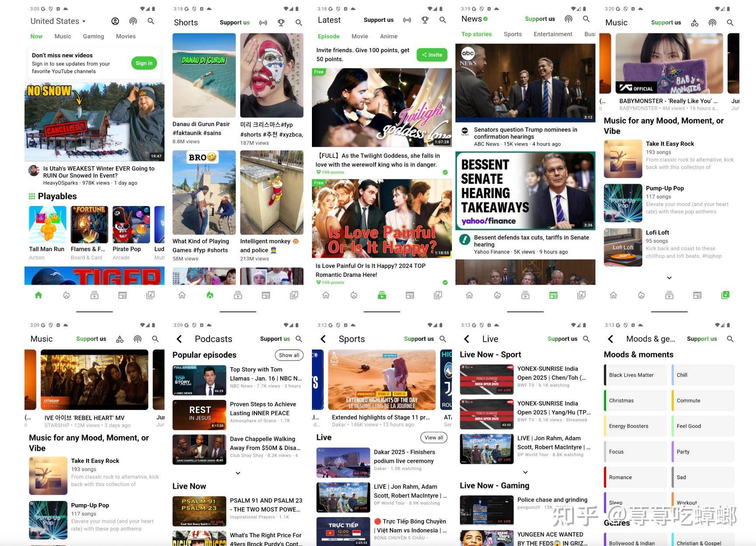Open search on Podcasts screen
This screenshot has height=546, width=756.
coord(299,339)
